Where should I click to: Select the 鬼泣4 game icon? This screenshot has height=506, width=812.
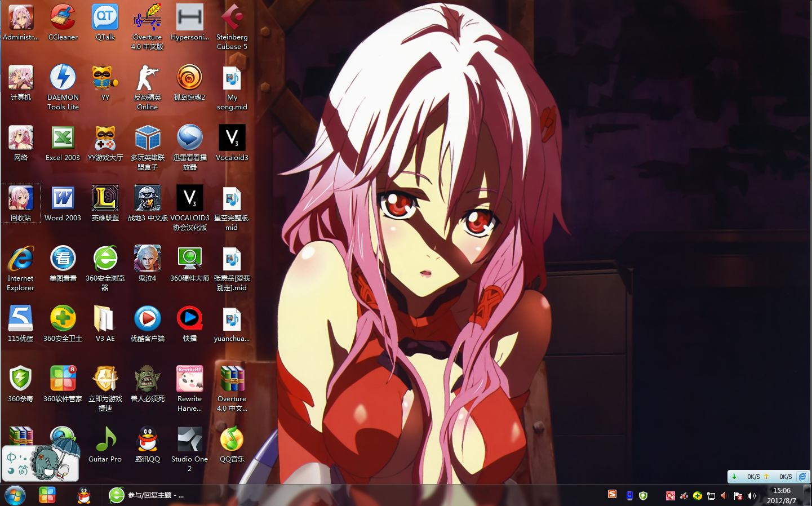click(148, 264)
